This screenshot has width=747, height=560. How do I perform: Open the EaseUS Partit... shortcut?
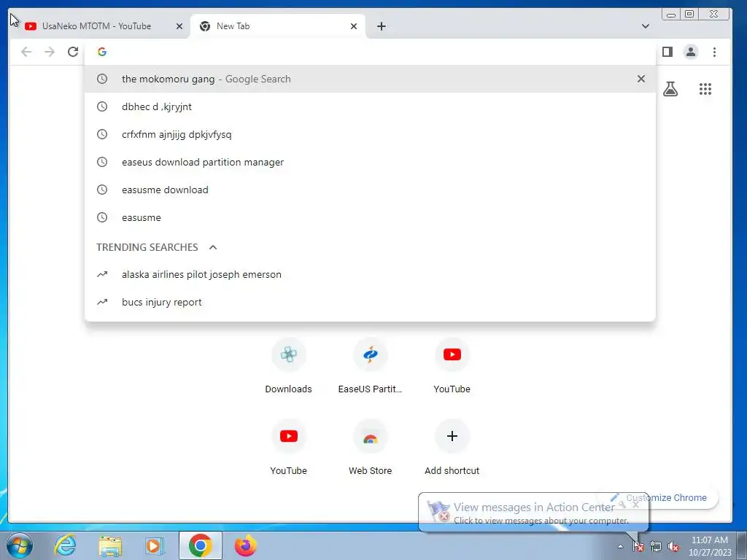(370, 366)
